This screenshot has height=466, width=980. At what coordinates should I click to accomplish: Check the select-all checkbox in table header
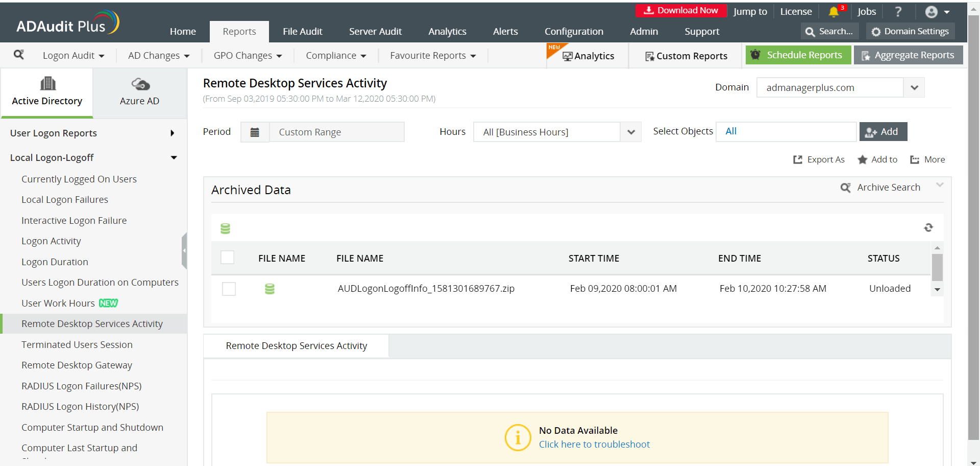pyautogui.click(x=228, y=258)
